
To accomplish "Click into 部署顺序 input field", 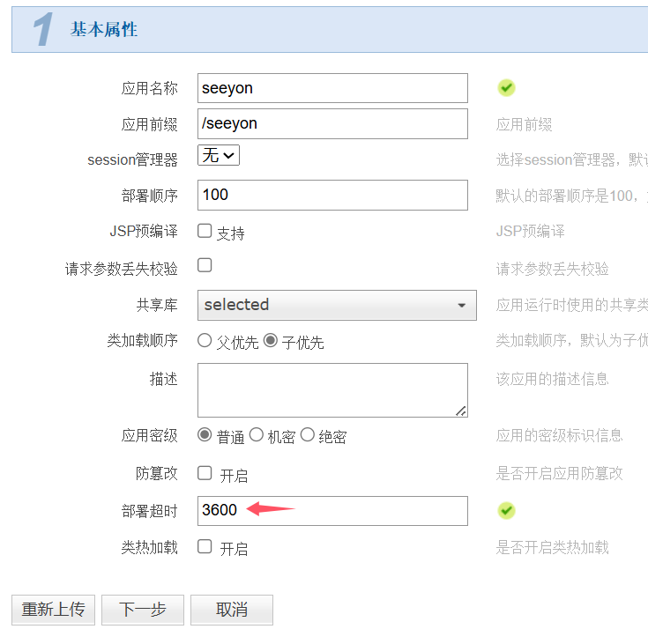I will click(332, 195).
